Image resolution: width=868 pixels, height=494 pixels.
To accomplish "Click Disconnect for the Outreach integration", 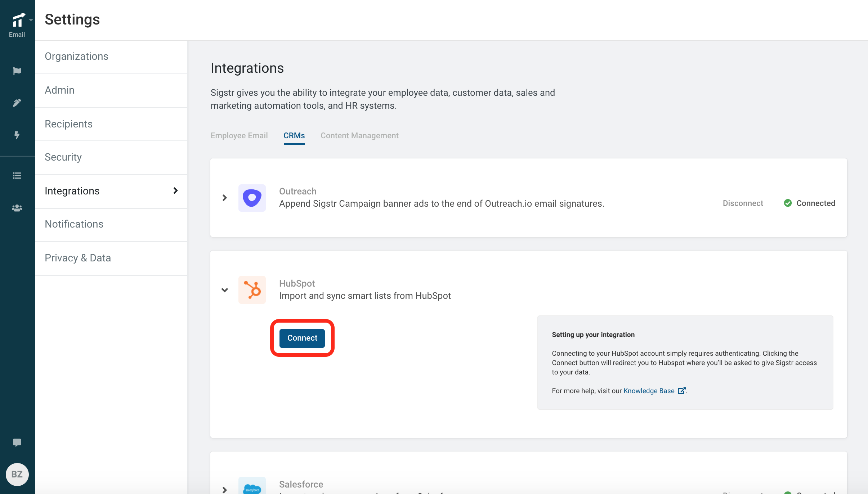I will click(743, 203).
